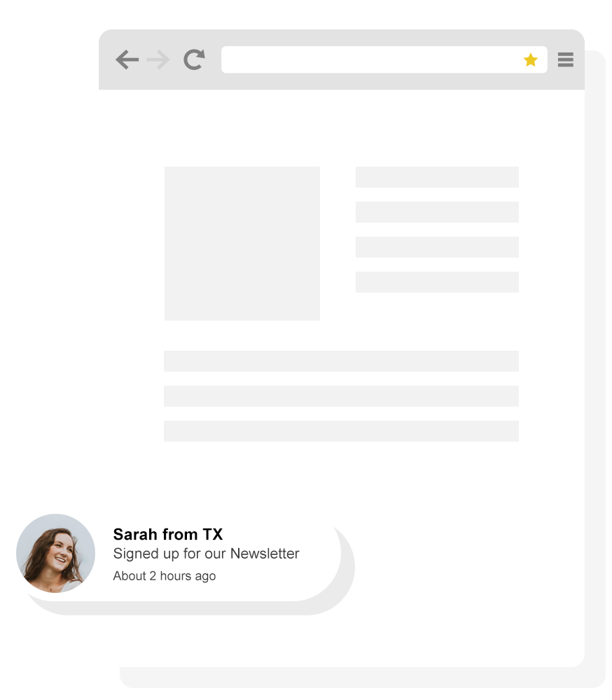Click the 'About 2 hours ago' timestamp
This screenshot has height=700, width=612.
point(165,576)
